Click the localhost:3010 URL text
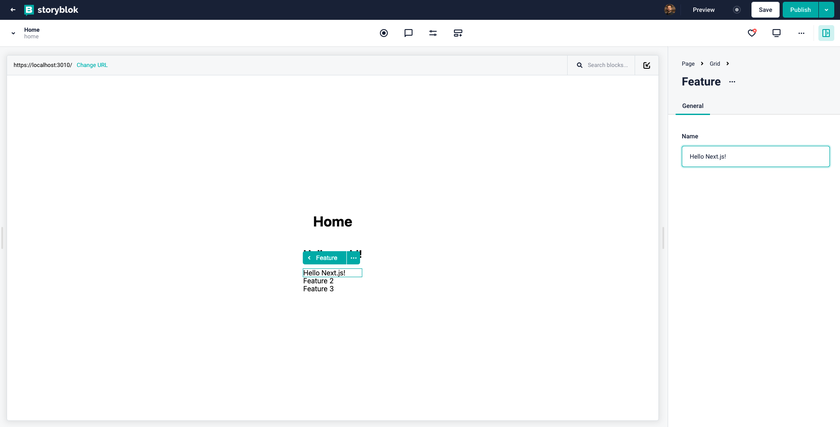This screenshot has width=840, height=427. 43,65
